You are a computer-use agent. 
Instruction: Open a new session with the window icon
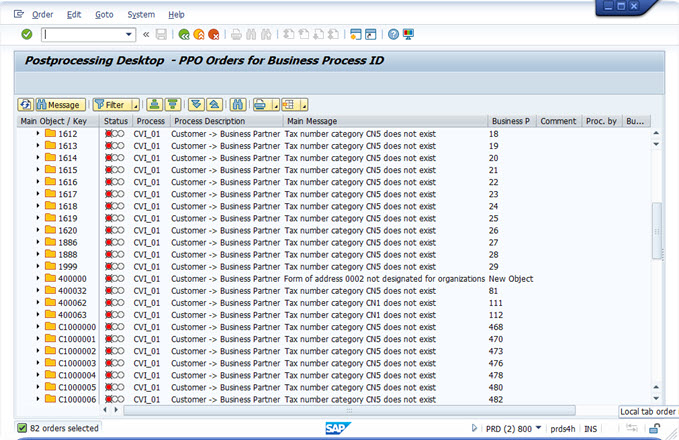click(356, 35)
